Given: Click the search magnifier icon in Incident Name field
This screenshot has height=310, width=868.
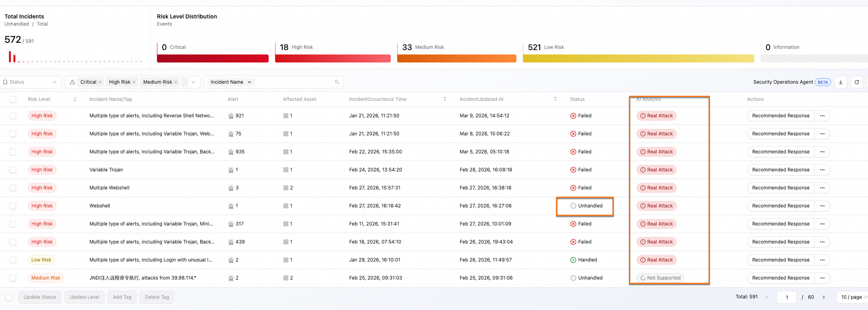Looking at the screenshot, I should point(337,82).
